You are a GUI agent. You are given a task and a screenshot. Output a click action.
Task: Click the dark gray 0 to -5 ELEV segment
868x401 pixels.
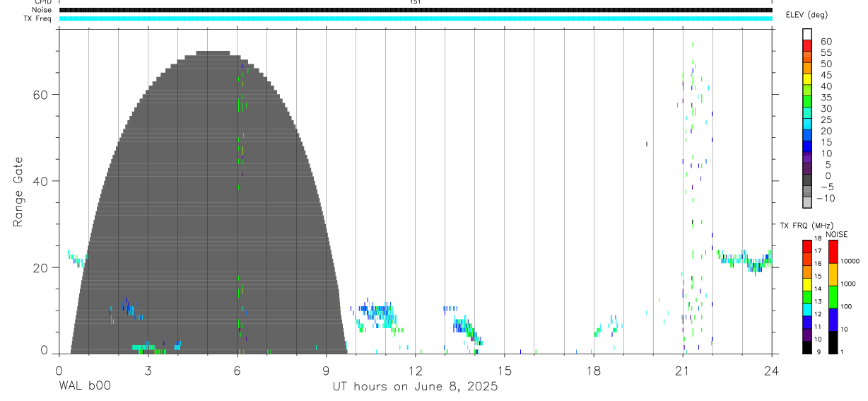(x=807, y=180)
